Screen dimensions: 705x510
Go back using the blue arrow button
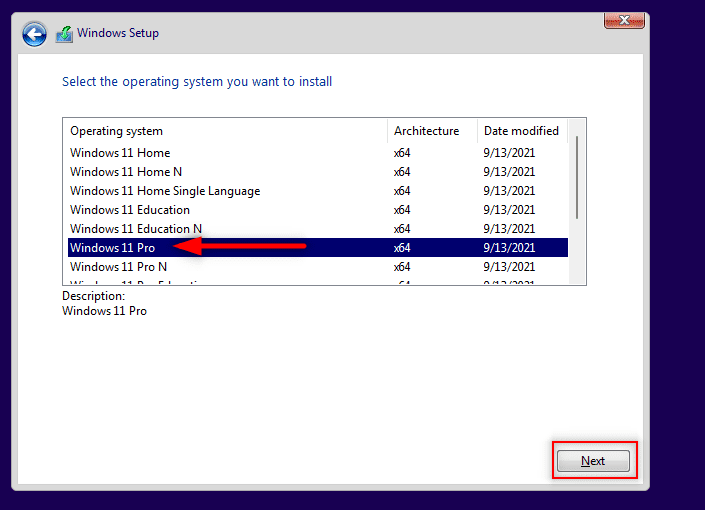(34, 34)
